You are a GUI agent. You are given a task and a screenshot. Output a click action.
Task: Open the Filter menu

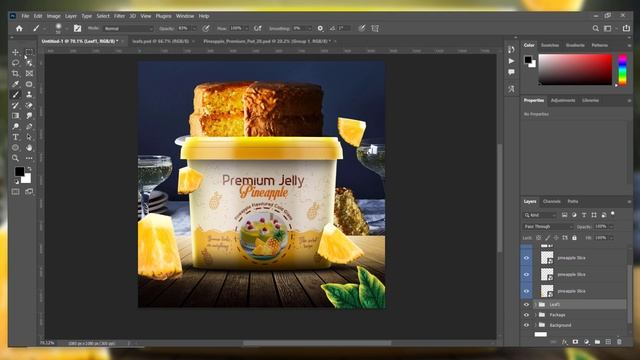point(119,16)
